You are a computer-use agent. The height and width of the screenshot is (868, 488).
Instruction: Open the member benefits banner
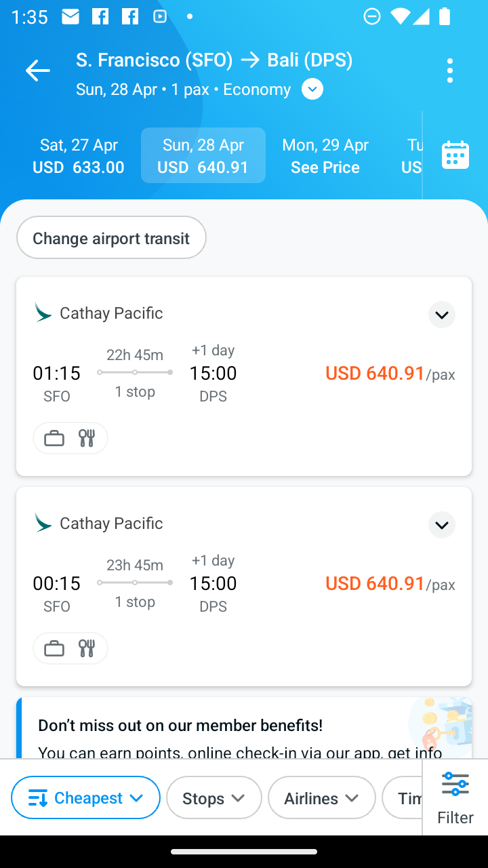(244, 728)
